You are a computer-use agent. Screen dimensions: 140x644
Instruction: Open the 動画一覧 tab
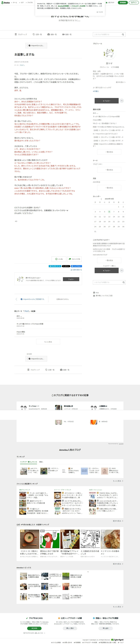pyautogui.click(x=67, y=34)
